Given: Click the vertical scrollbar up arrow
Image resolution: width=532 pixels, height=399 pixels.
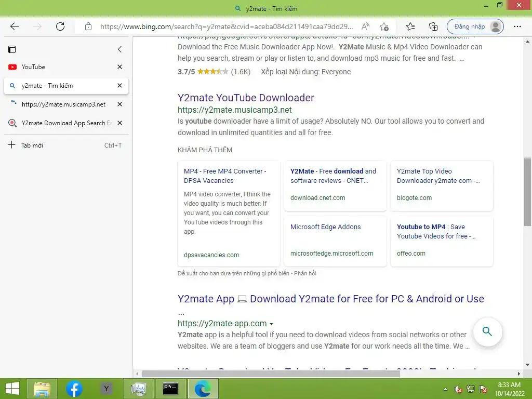Looking at the screenshot, I should click(x=527, y=42).
